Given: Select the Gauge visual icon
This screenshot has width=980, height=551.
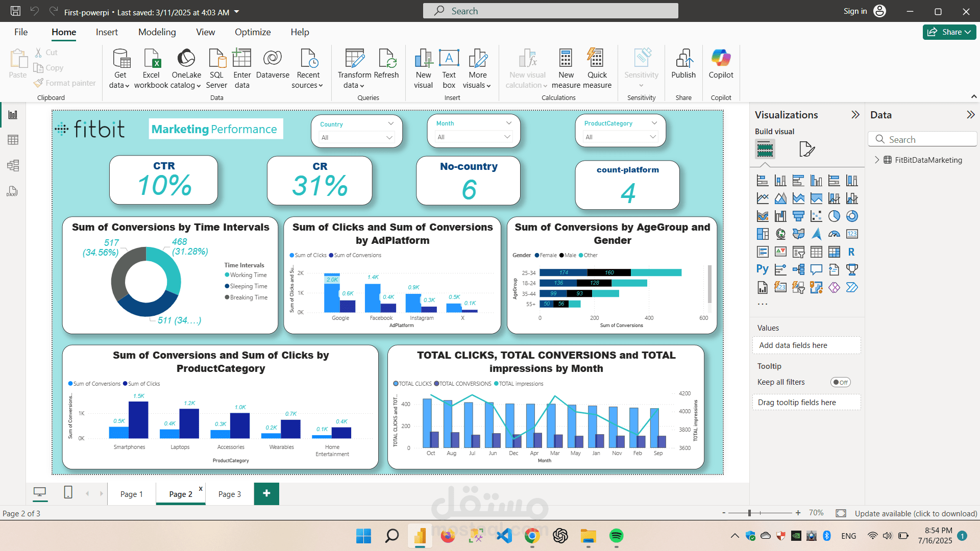Looking at the screenshot, I should click(x=834, y=234).
